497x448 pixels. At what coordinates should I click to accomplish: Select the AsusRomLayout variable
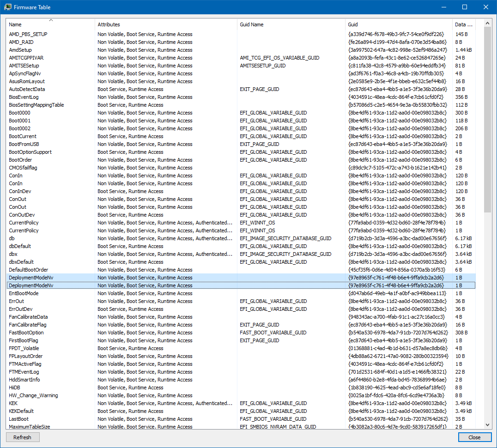point(241,81)
